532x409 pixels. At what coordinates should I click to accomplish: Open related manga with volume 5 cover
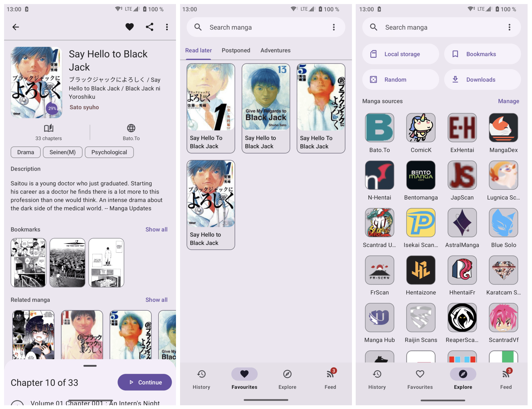[130, 335]
